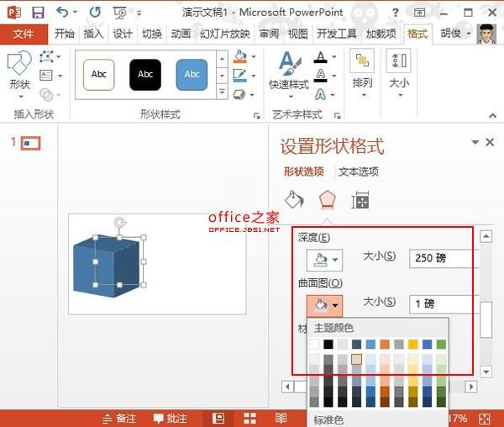The width and height of the screenshot is (504, 427).
Task: Click Ribbon Display Options icon
Action: 419,13
